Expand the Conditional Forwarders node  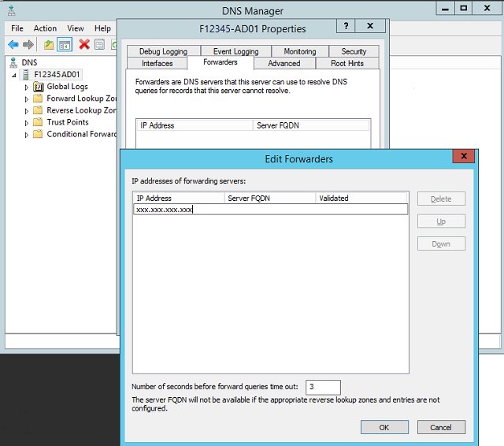coord(26,135)
